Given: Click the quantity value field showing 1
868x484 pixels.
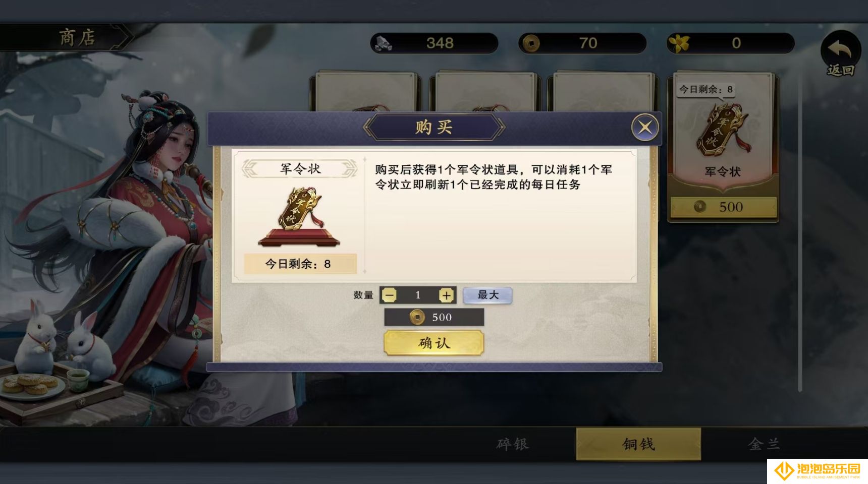Looking at the screenshot, I should (x=418, y=295).
